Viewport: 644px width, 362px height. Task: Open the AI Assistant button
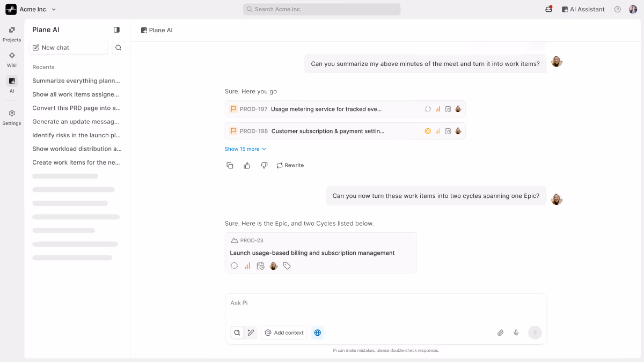click(583, 9)
